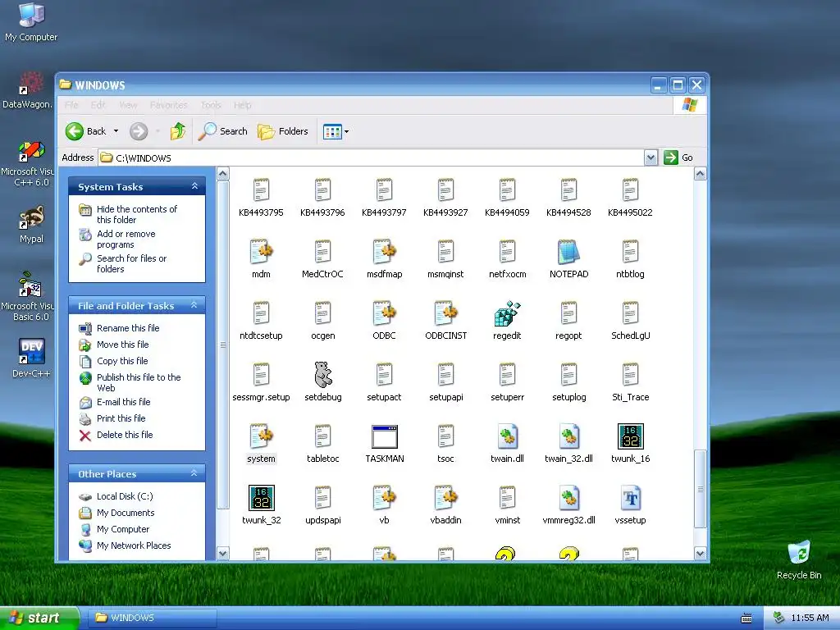Select the ODBCINST file icon

click(x=445, y=314)
